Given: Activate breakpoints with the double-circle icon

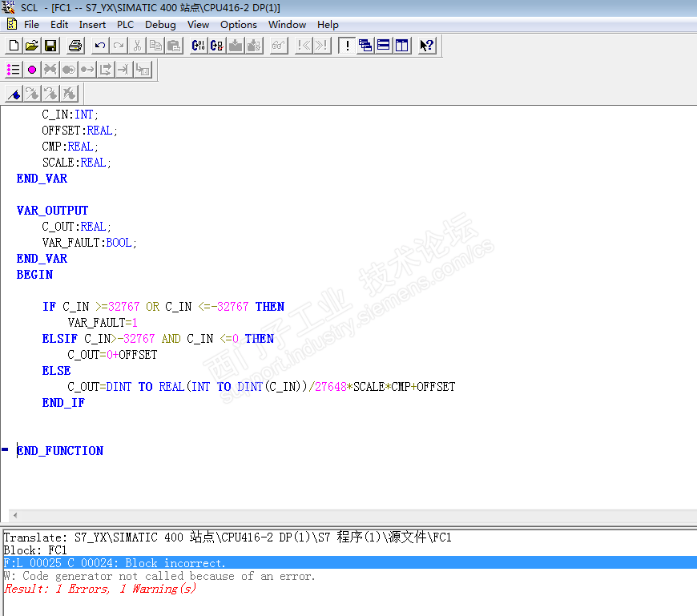Looking at the screenshot, I should [69, 70].
